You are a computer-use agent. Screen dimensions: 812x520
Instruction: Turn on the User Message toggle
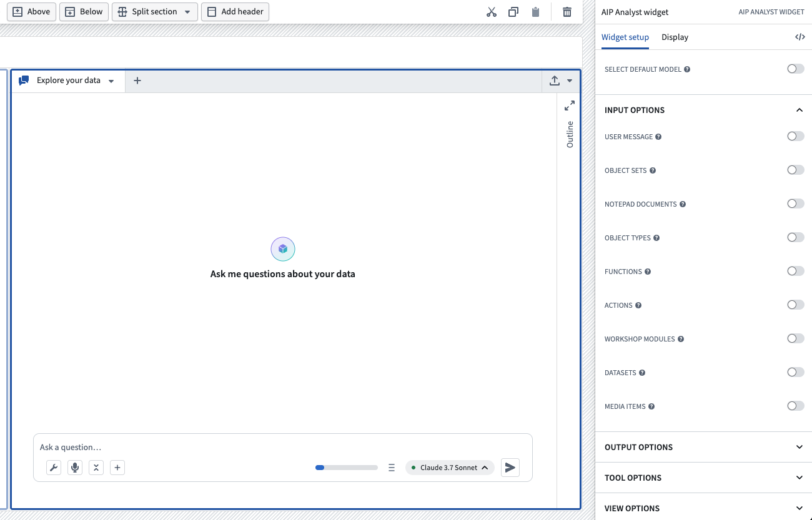click(795, 135)
